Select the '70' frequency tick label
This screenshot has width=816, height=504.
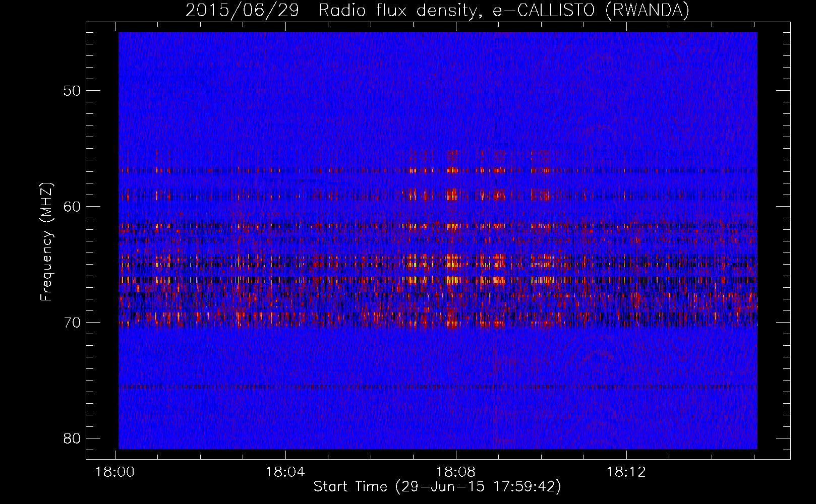(73, 323)
